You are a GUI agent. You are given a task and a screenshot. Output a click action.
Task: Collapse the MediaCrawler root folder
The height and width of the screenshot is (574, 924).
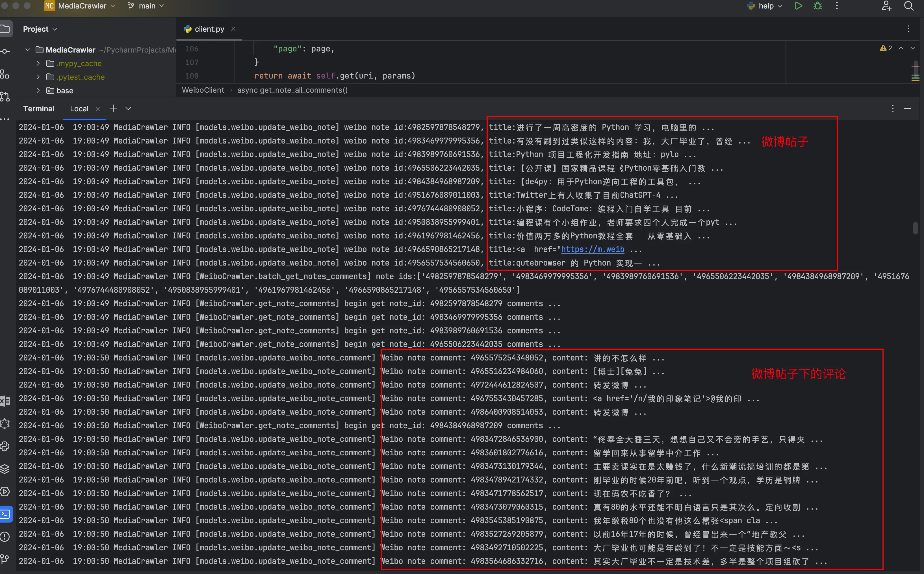27,50
